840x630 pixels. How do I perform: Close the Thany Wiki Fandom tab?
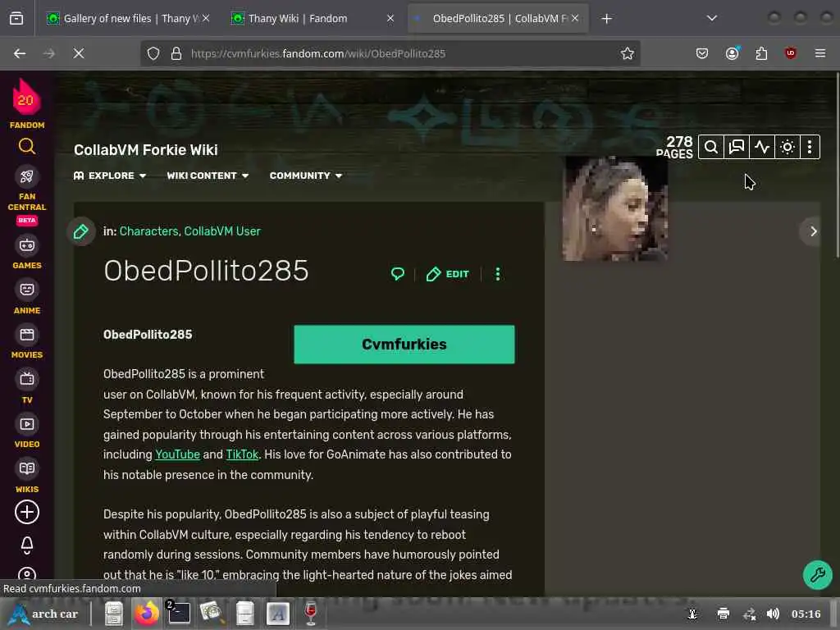pyautogui.click(x=390, y=18)
